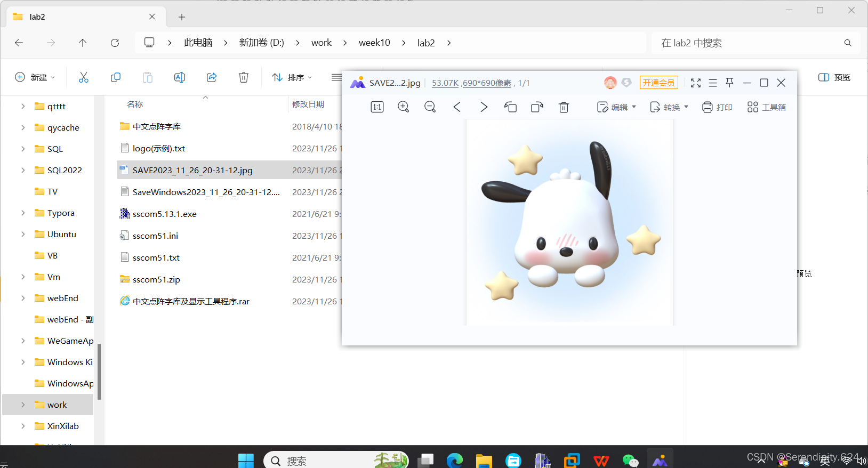Click the cut scissors icon in Explorer
868x468 pixels.
pos(84,77)
